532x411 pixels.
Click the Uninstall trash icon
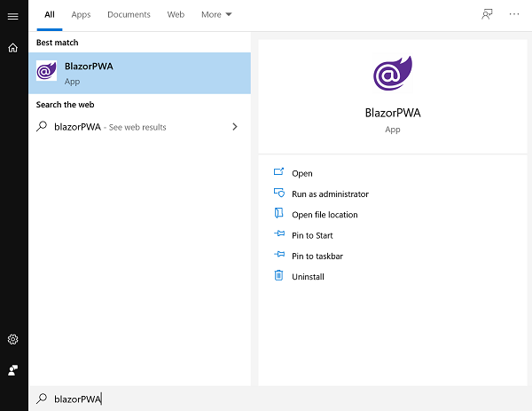click(x=278, y=275)
